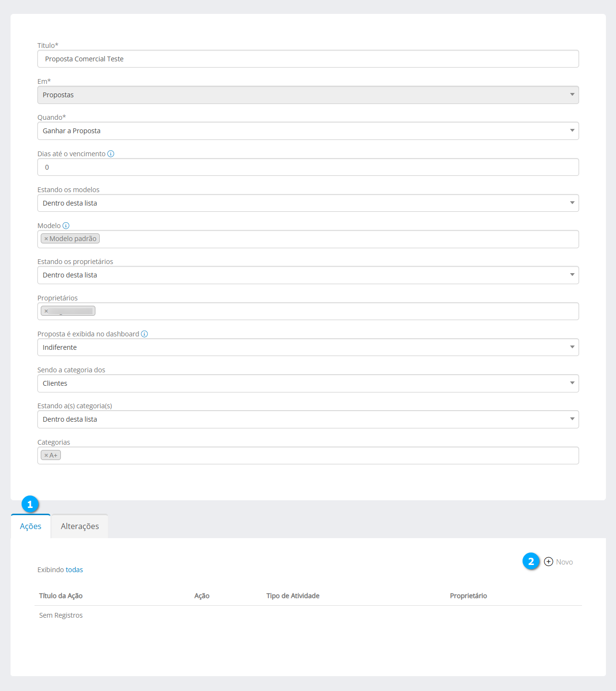Open Estando a(s) categoria(s) dropdown
The image size is (616, 691).
tap(308, 419)
